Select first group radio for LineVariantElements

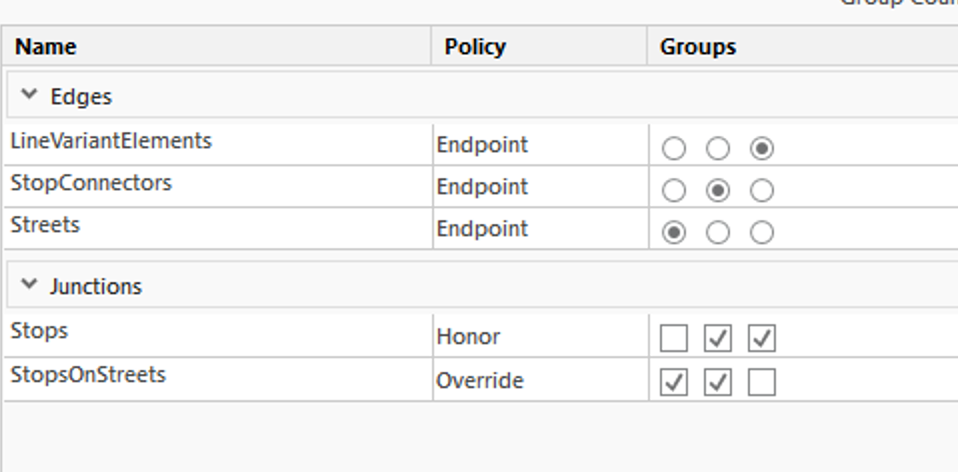click(x=674, y=149)
